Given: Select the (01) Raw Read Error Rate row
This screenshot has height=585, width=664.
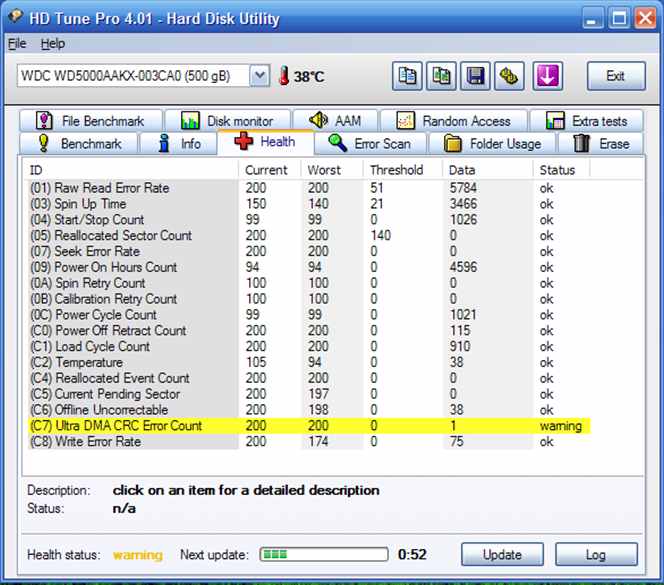Looking at the screenshot, I should click(309, 188).
